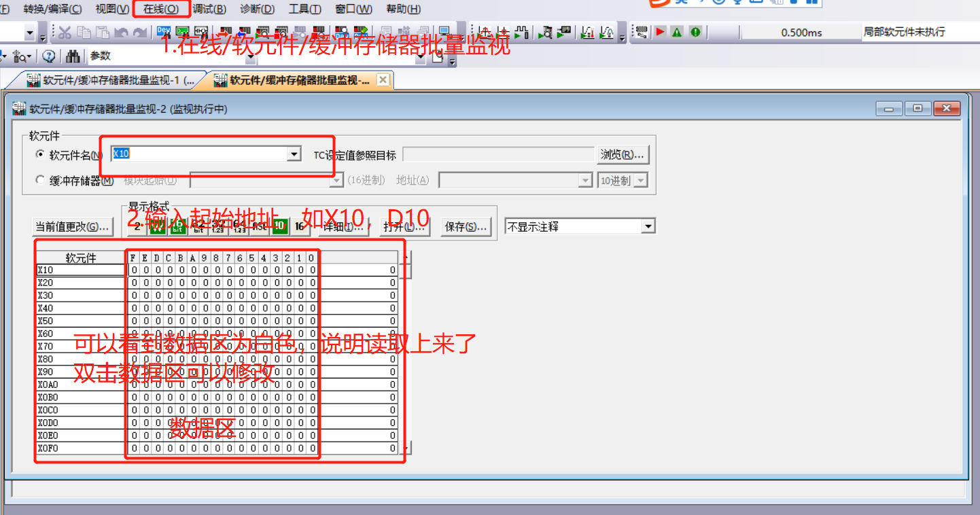The image size is (980, 515).
Task: Click the green terminal-style icon next to Dev
Action: [182, 32]
